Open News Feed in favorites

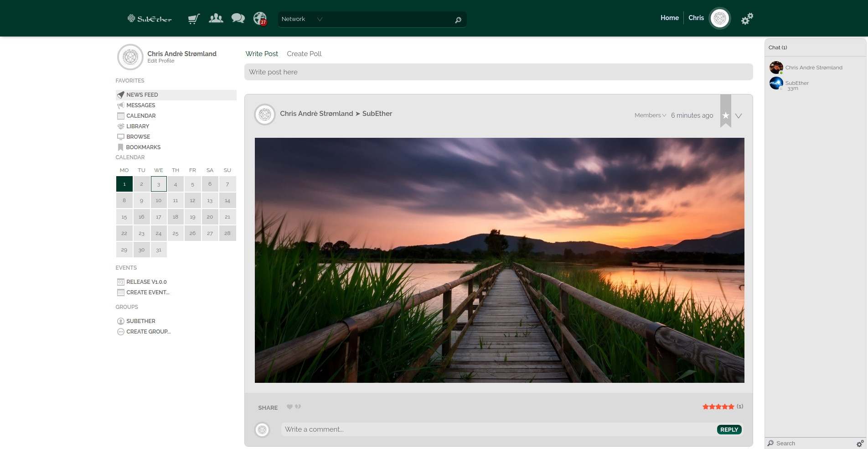[x=176, y=95]
